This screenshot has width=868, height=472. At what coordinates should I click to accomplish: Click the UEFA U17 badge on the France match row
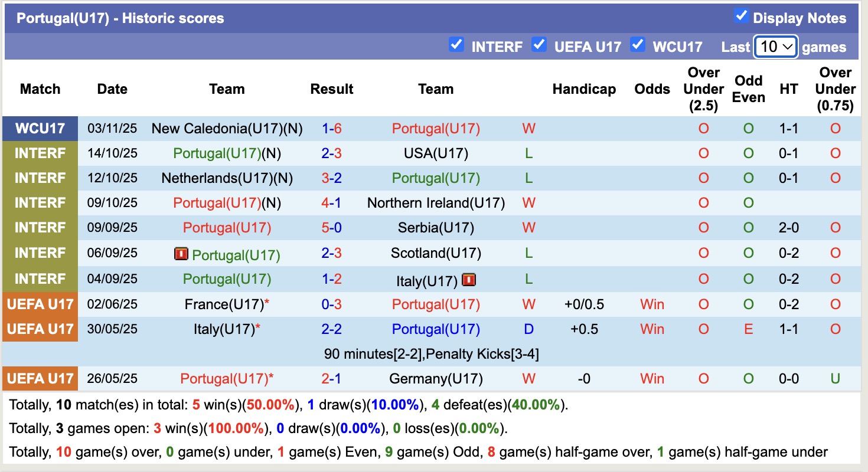(x=39, y=304)
